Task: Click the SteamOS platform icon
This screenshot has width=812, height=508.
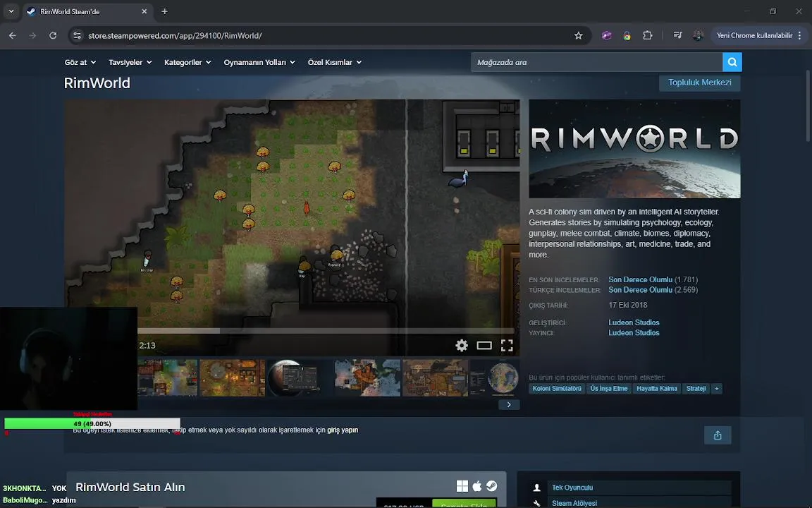Action: point(491,485)
